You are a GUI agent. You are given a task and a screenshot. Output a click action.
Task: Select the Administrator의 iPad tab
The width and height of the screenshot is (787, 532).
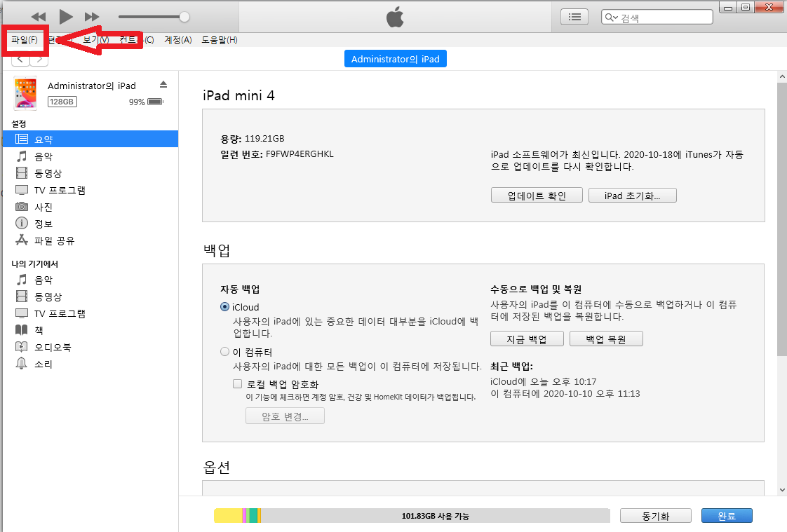pos(395,59)
